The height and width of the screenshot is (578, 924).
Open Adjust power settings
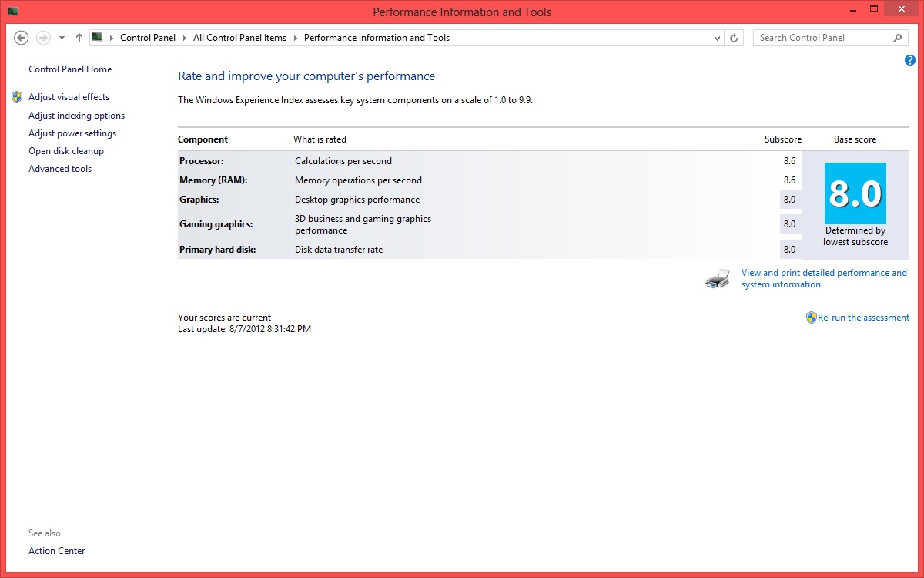[x=72, y=133]
